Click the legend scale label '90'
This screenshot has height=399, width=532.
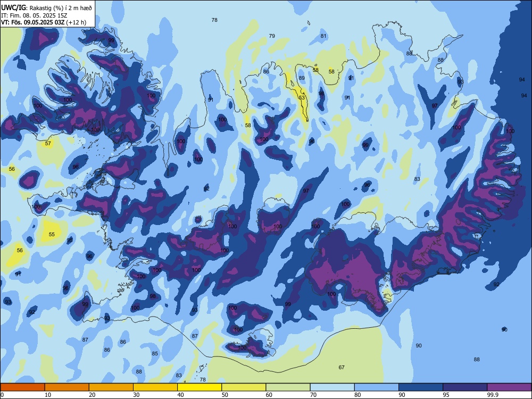point(402,395)
